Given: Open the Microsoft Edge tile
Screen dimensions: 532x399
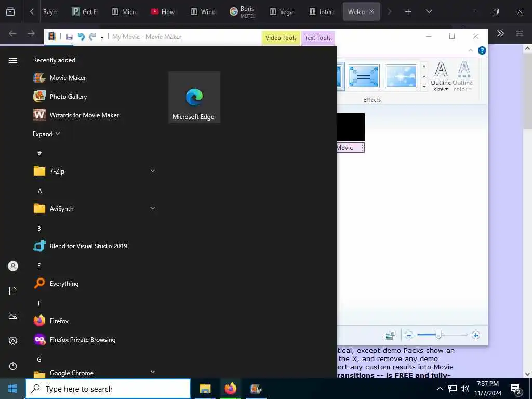Looking at the screenshot, I should coord(194,97).
